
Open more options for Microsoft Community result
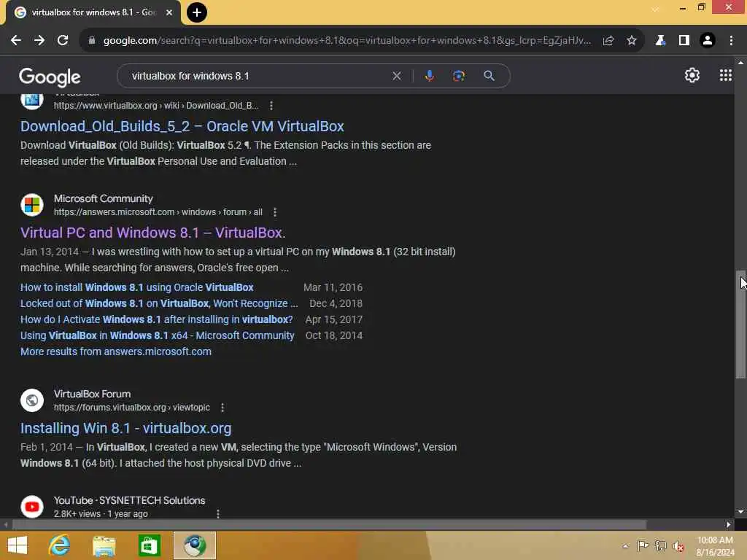tap(275, 212)
